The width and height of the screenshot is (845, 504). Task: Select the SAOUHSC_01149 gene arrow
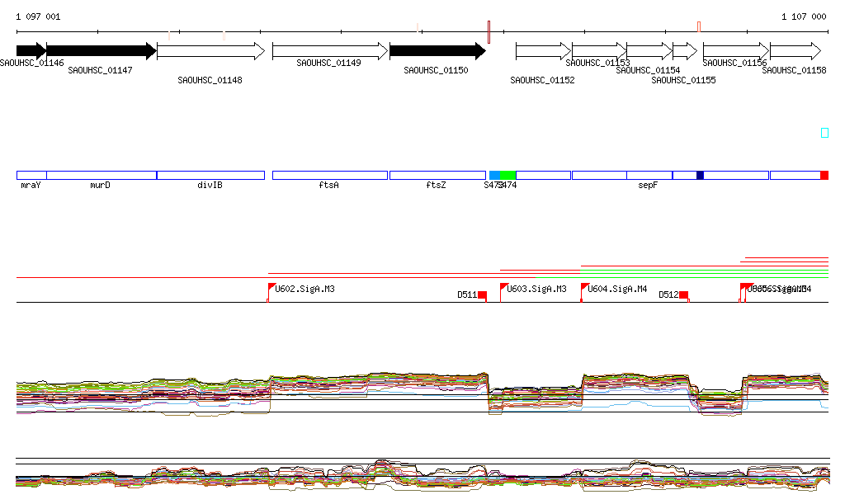(329, 51)
